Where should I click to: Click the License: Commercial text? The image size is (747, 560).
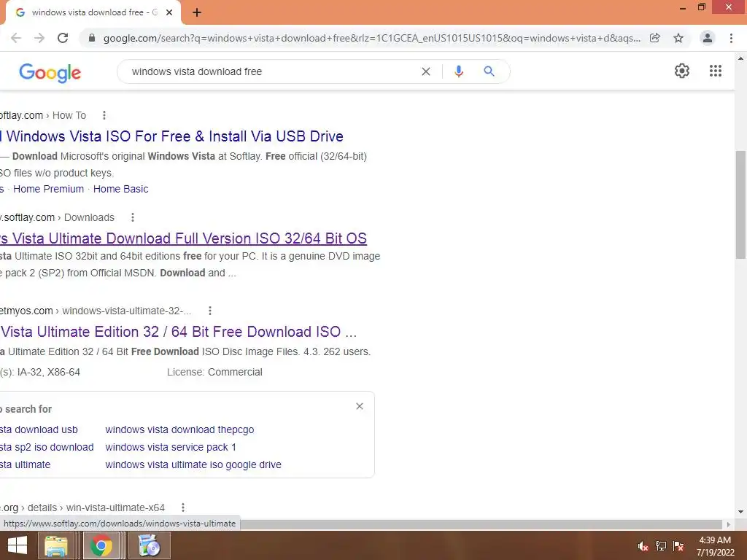(214, 373)
